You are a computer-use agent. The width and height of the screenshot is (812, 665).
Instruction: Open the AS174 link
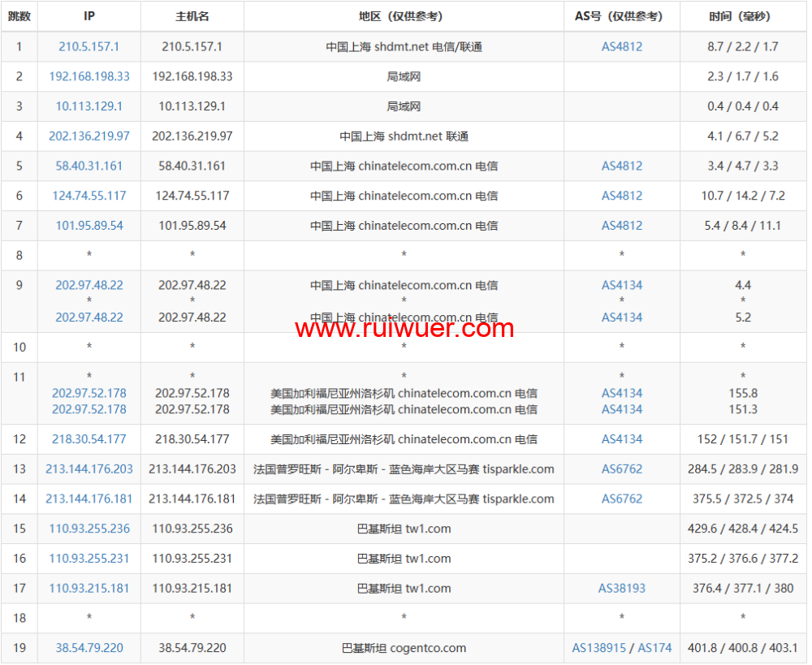pos(654,648)
